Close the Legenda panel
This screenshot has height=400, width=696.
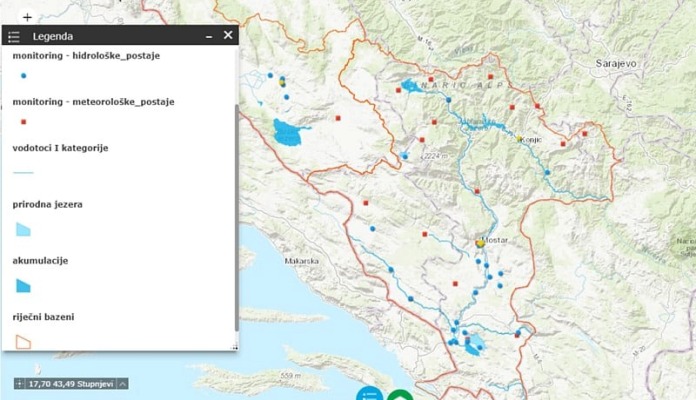click(228, 36)
